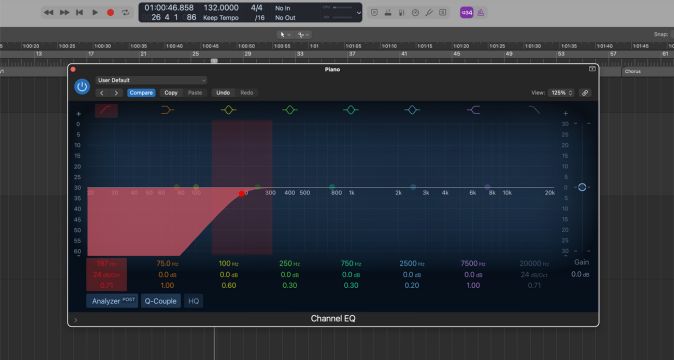This screenshot has width=674, height=360.
Task: Click the Record transport button
Action: (110, 12)
